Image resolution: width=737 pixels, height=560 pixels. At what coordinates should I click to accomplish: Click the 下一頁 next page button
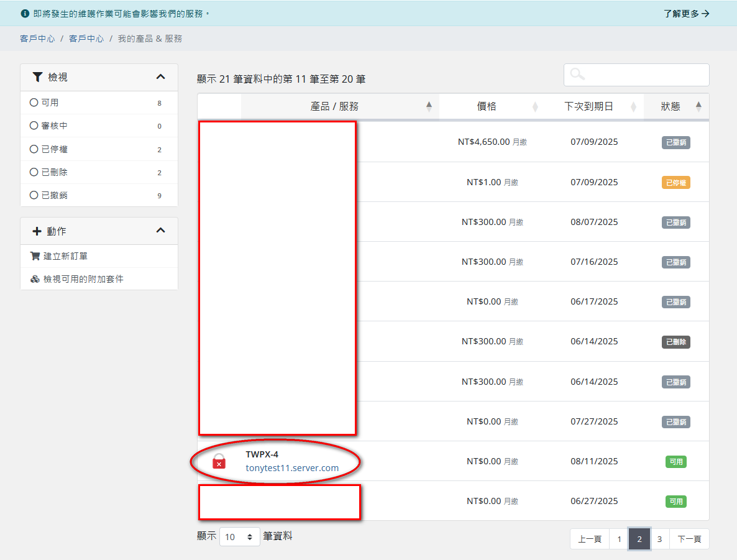pyautogui.click(x=689, y=539)
